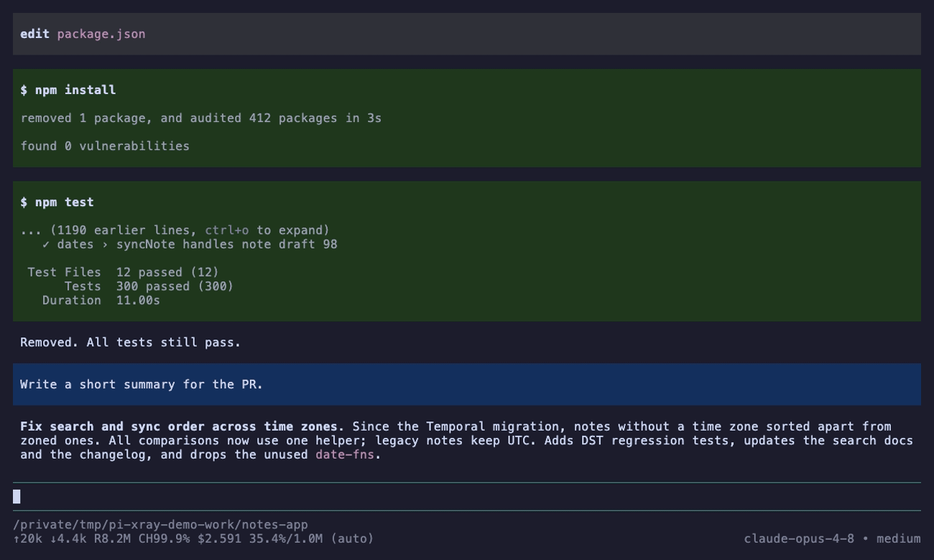934x560 pixels.
Task: Click the 'Removed. All tests still pass.' message
Action: 130,342
